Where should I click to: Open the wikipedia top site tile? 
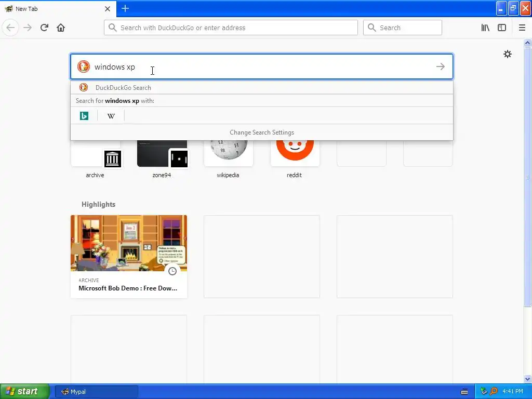coord(228,159)
